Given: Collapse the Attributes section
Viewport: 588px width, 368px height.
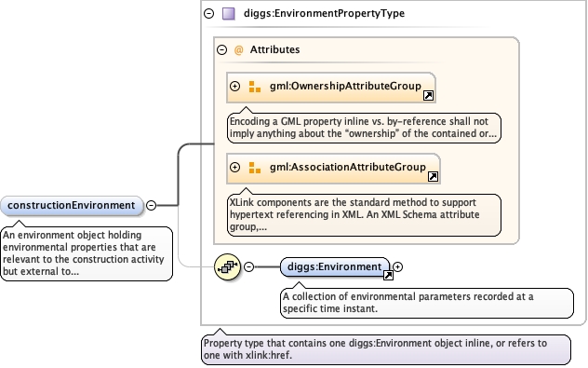Looking at the screenshot, I should tap(222, 49).
